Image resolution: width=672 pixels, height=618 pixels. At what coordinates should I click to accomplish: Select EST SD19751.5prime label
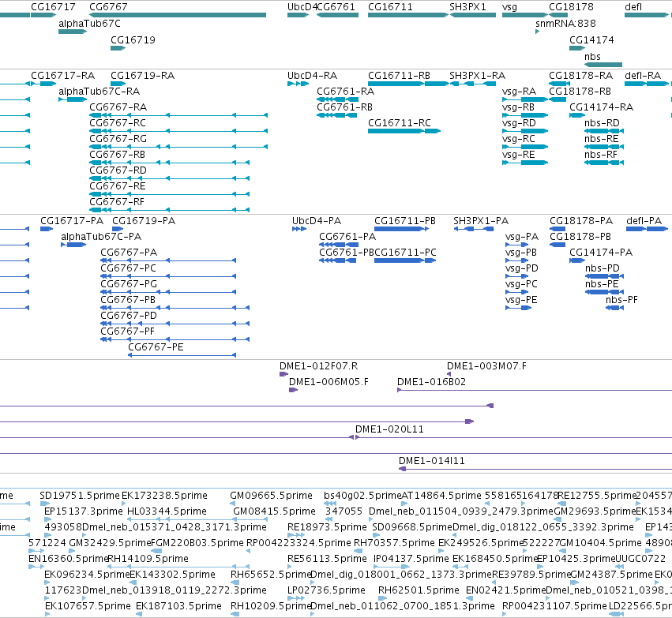click(x=80, y=496)
